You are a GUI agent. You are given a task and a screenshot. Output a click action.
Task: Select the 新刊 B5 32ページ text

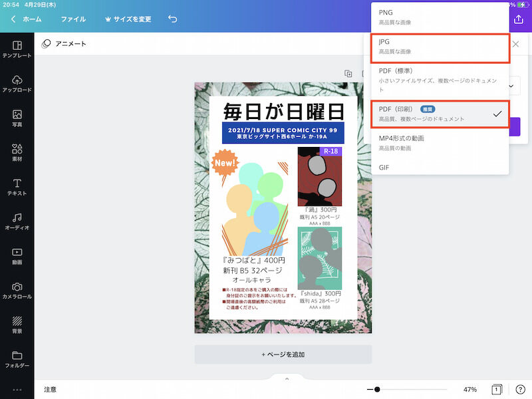(x=253, y=271)
